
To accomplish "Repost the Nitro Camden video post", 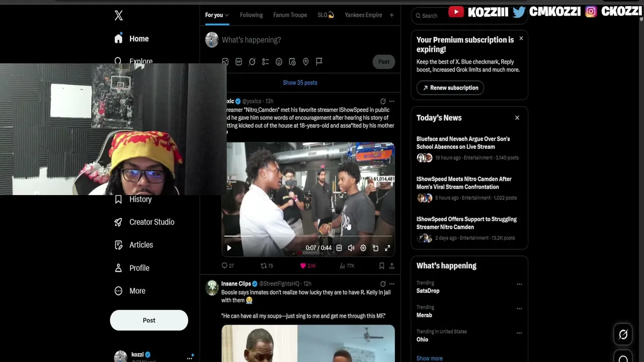I will pos(267,265).
